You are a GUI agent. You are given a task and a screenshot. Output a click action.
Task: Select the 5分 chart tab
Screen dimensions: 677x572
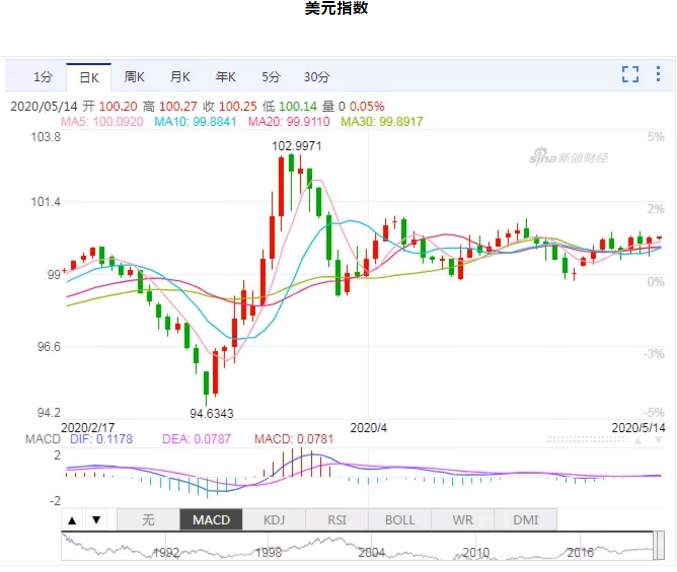coord(271,77)
